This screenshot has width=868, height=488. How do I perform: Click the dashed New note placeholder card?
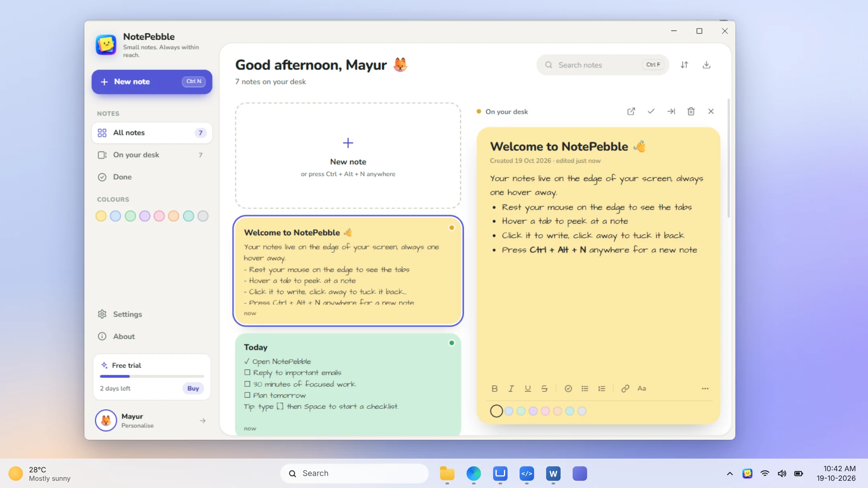[348, 155]
